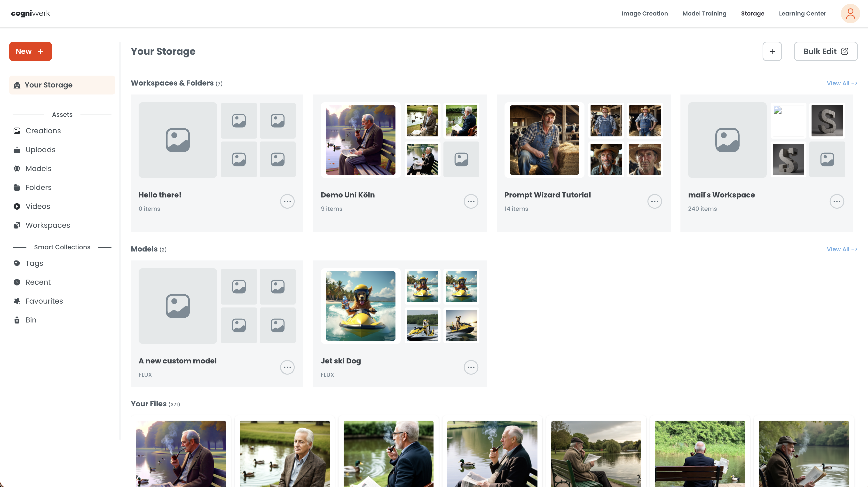This screenshot has width=868, height=487.
Task: Open the Favourites smart collection
Action: tap(44, 301)
